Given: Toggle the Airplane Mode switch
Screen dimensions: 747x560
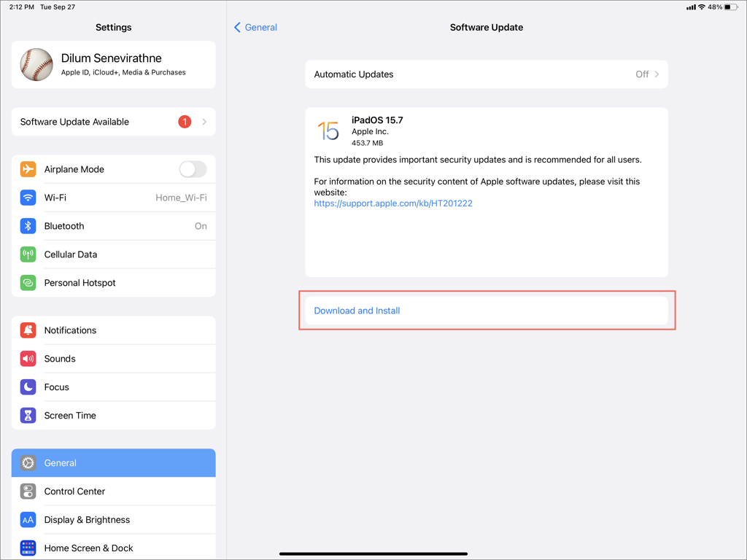Looking at the screenshot, I should pos(193,169).
